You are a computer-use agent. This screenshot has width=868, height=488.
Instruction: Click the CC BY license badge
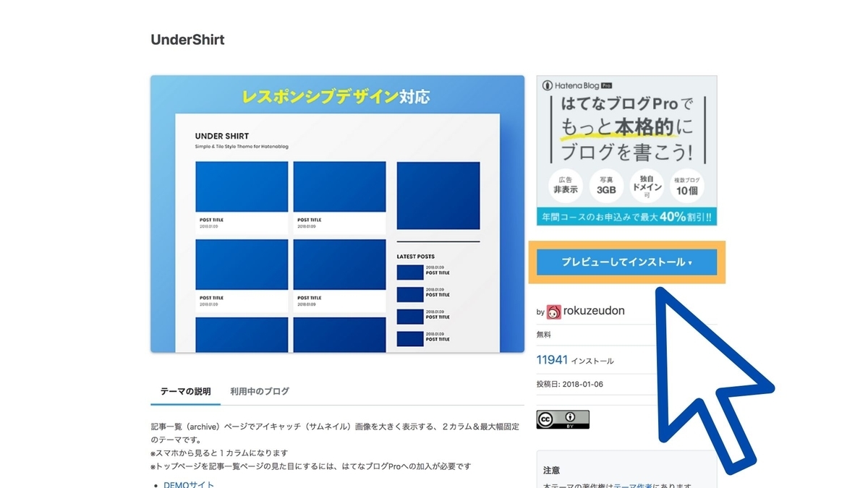[x=563, y=418]
